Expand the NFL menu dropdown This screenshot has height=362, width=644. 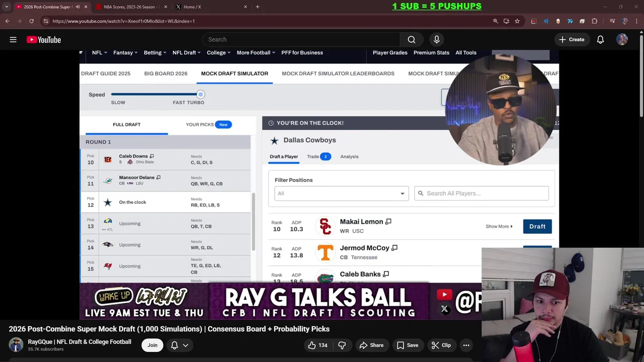[x=100, y=53]
